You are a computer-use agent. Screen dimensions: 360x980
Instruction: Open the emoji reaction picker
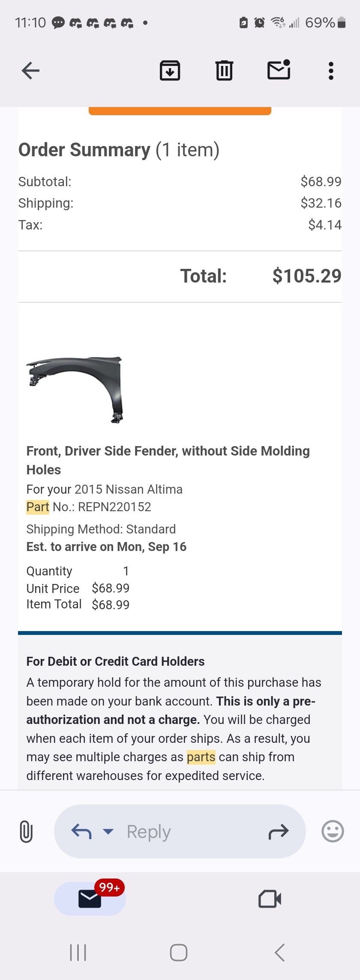(x=333, y=831)
